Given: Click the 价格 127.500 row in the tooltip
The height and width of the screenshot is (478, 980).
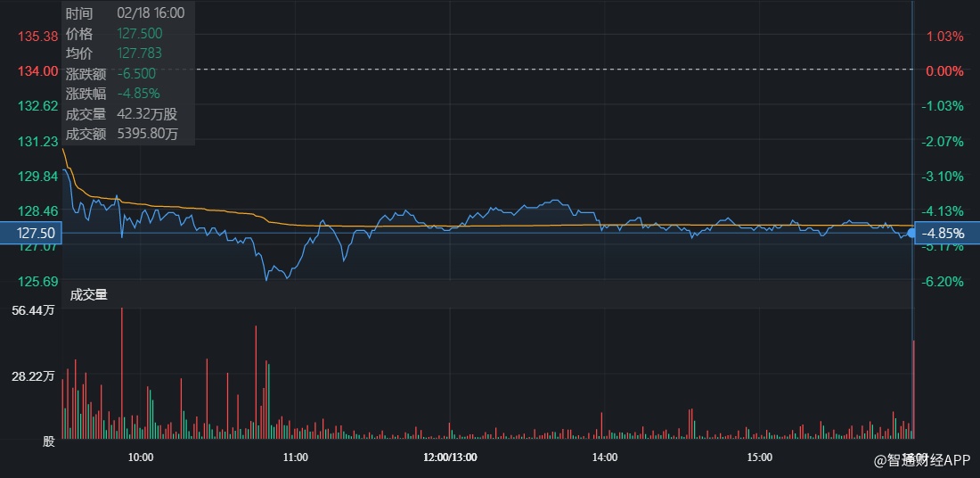Looking at the screenshot, I should click(x=127, y=34).
